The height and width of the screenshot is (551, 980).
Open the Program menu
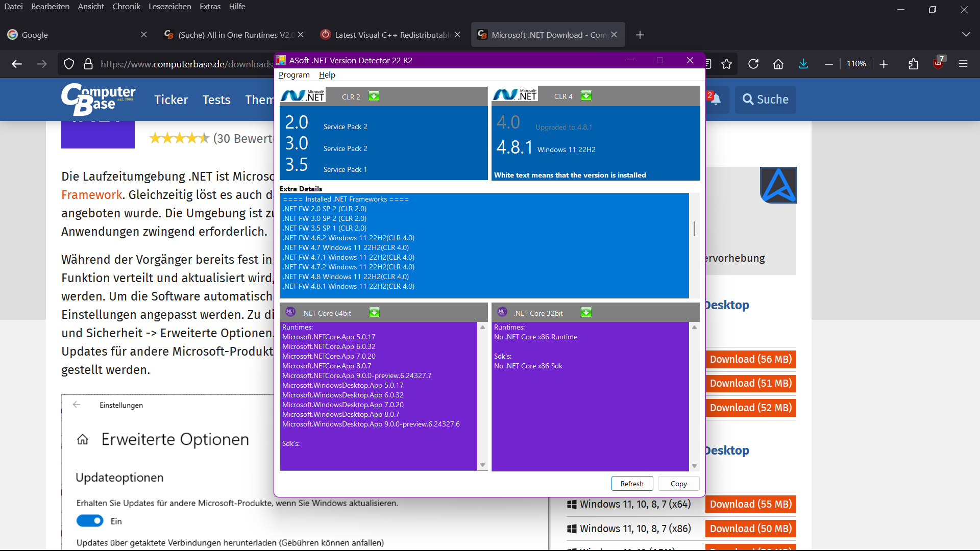coord(294,75)
